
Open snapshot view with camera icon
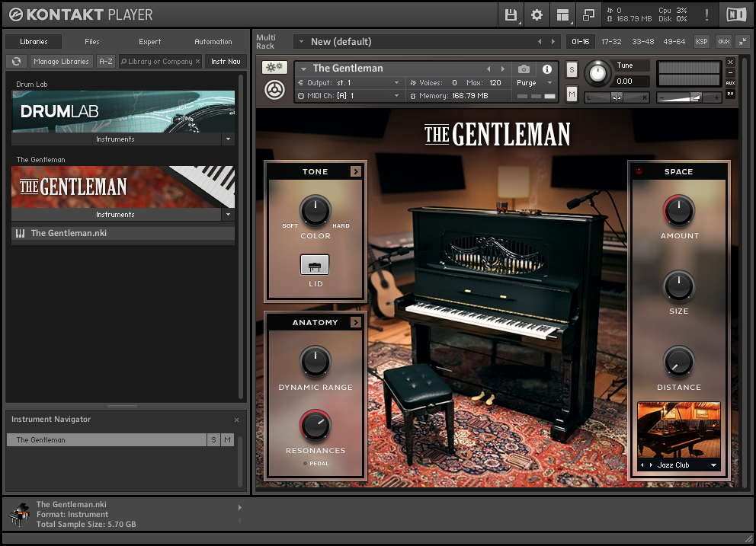[x=524, y=69]
